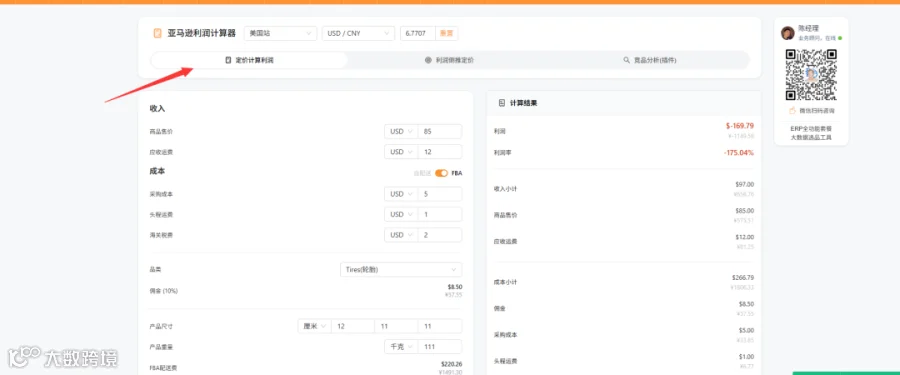900x375 pixels.
Task: Click the 成本 section heading
Action: tap(157, 171)
